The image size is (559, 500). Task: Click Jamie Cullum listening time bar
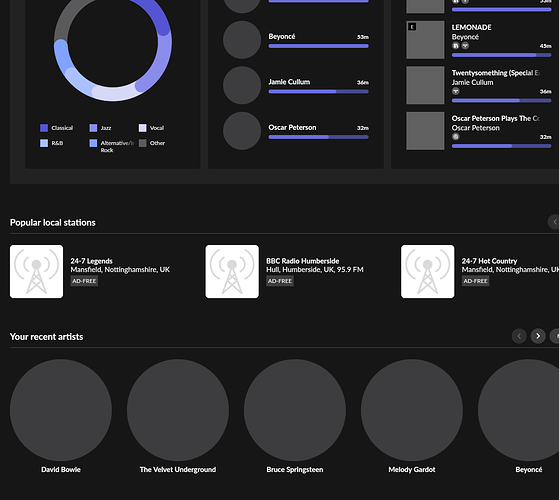[318, 92]
